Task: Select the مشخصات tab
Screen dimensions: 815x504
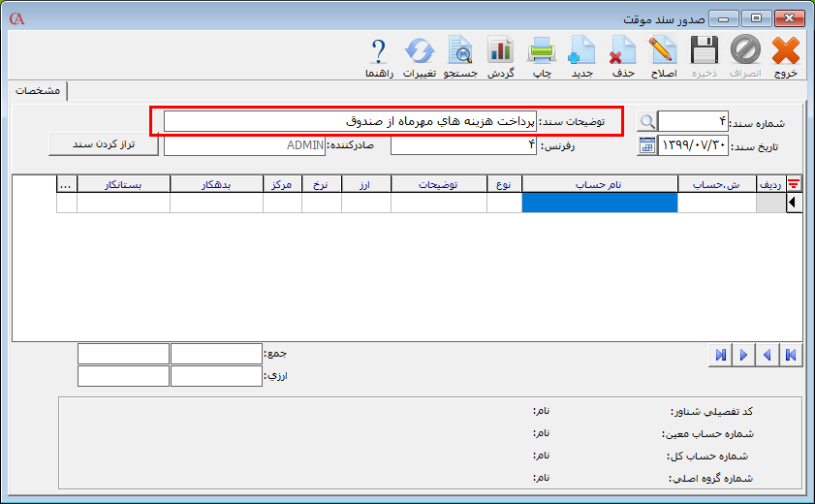Action: (38, 90)
